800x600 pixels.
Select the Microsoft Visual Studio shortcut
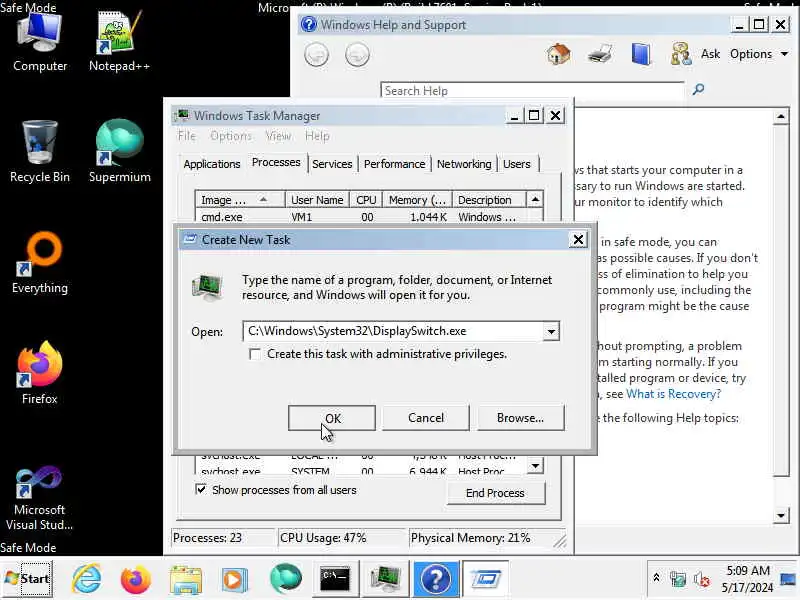pos(40,498)
